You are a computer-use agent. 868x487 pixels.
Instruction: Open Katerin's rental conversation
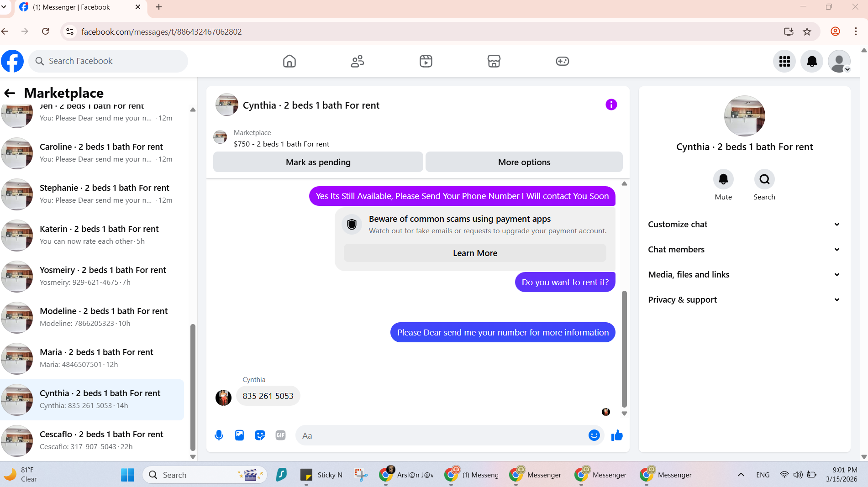pos(92,236)
